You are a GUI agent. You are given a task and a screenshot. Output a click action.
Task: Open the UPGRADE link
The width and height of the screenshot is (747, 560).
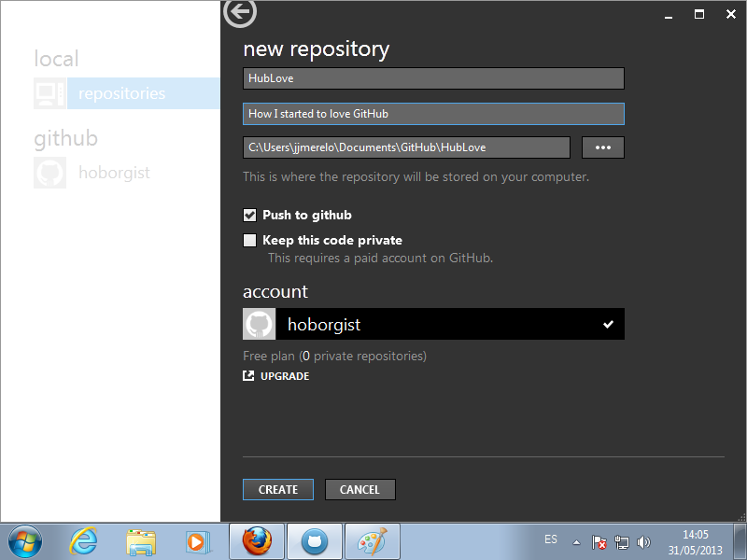point(285,376)
